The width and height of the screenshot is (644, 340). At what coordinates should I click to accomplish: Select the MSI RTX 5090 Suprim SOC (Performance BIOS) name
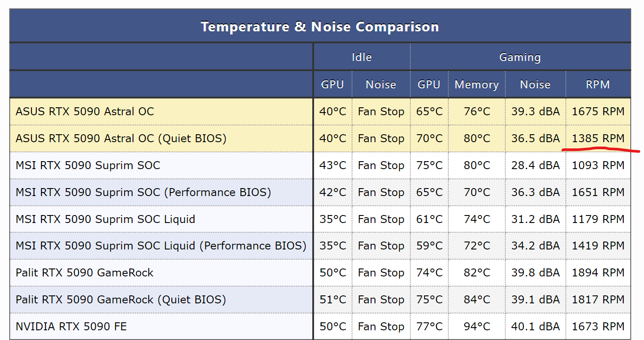point(143,192)
